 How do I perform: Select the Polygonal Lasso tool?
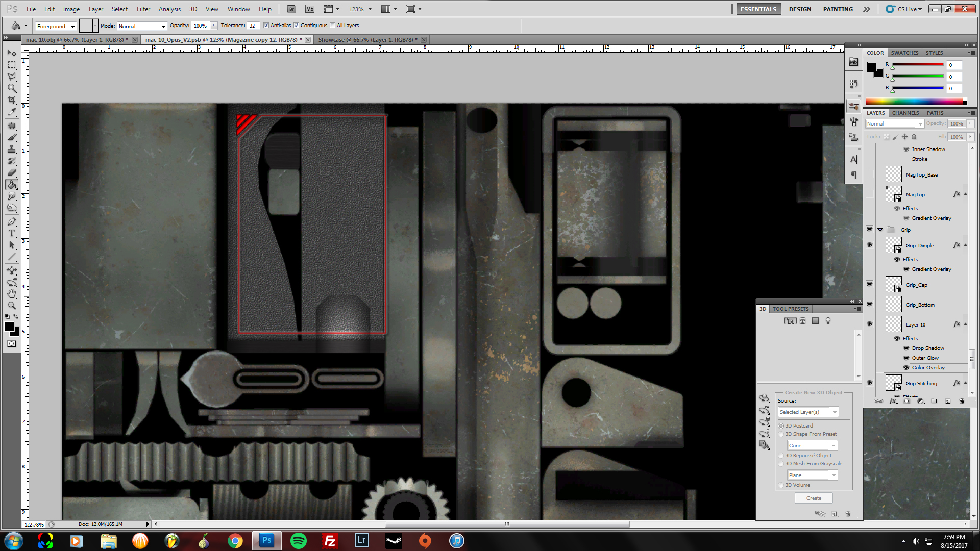pos(12,77)
